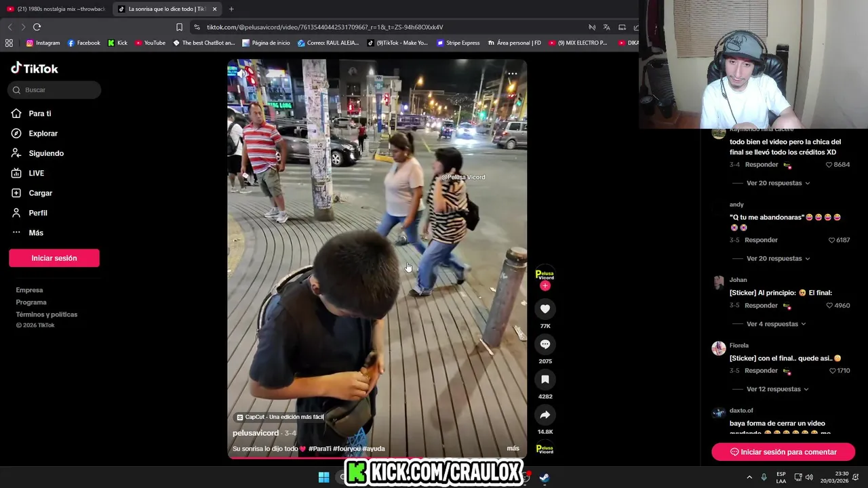Open the #ayuda hashtag
This screenshot has width=868, height=488.
tap(374, 449)
